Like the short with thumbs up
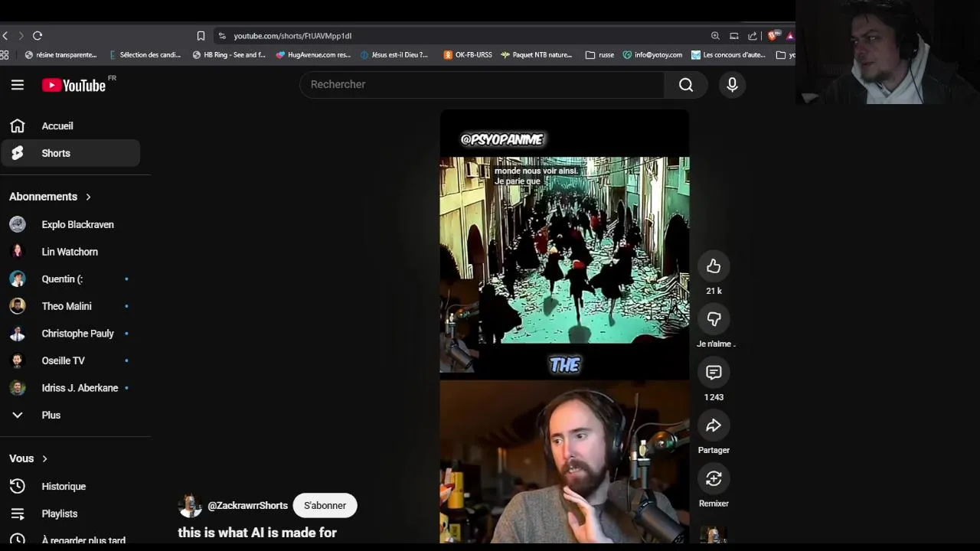The width and height of the screenshot is (980, 551). click(x=714, y=266)
